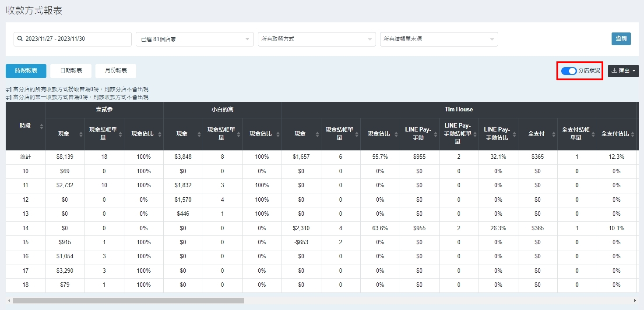Select the 時段報表 tab

[x=26, y=71]
